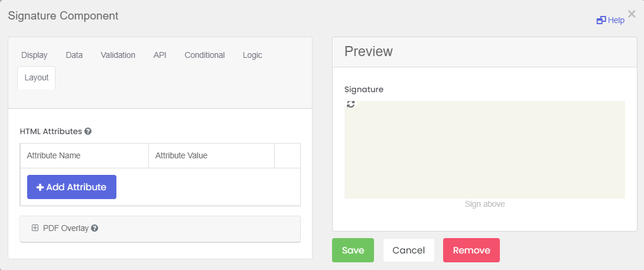
Task: Select the Layout tab
Action: 37,77
